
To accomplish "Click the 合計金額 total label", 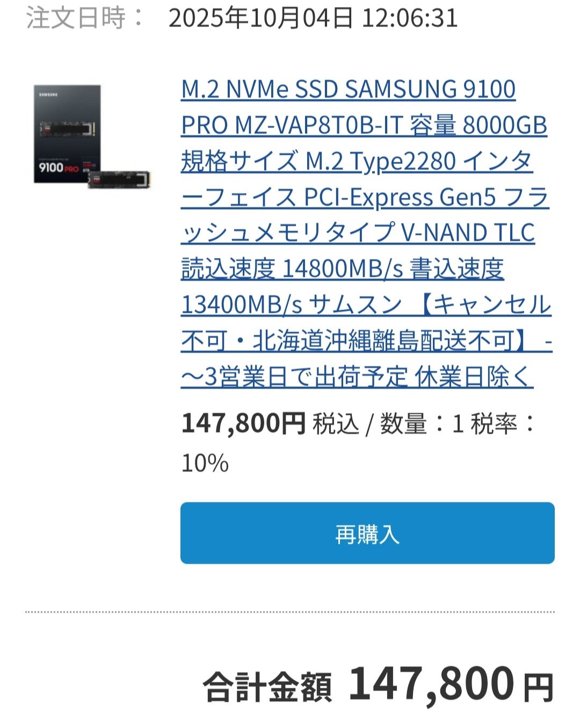I will click(x=267, y=687).
